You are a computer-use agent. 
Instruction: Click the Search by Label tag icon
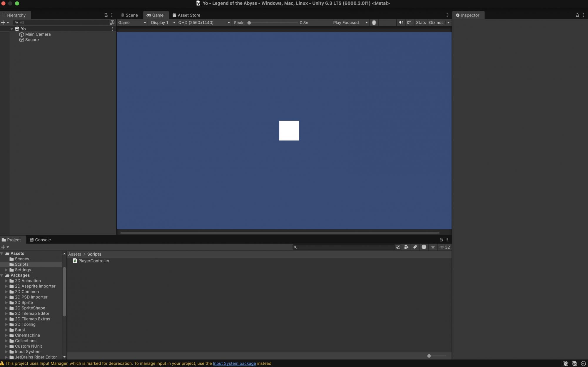(x=415, y=247)
